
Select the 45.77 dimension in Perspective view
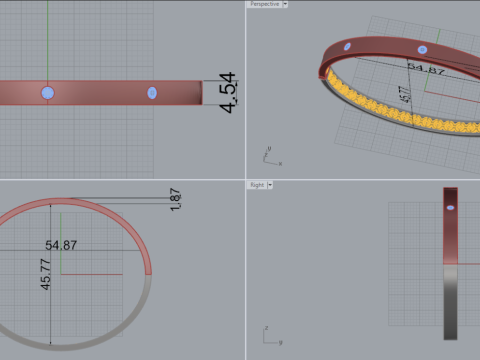point(404,94)
